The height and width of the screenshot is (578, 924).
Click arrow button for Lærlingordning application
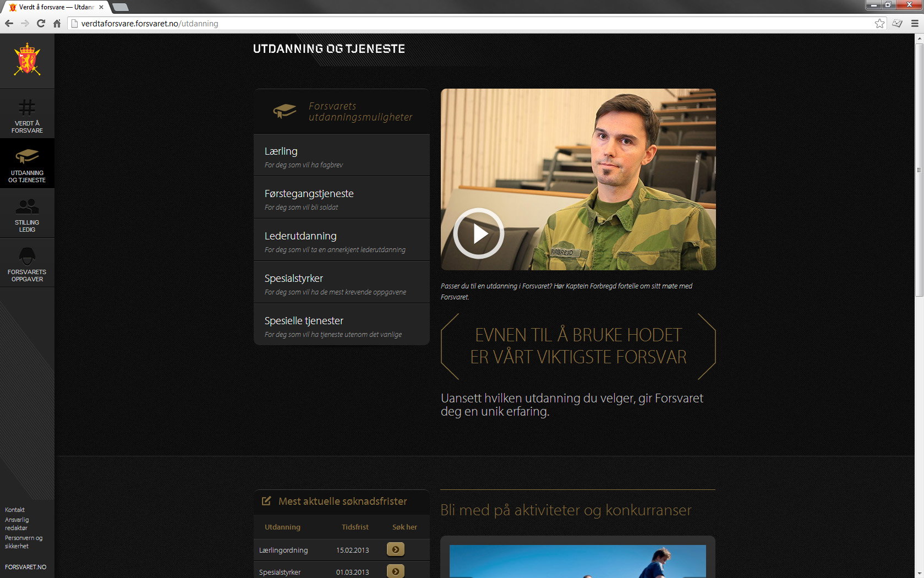(396, 549)
